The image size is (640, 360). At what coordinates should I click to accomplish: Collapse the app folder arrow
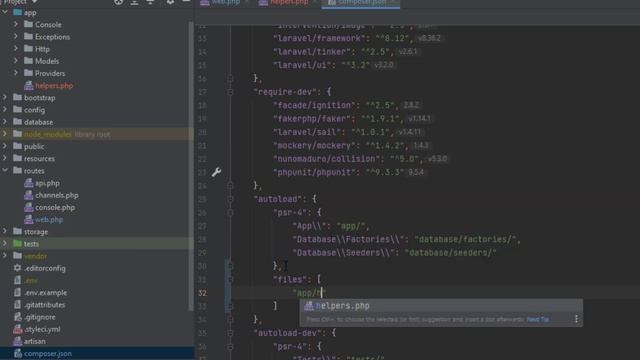(5, 13)
